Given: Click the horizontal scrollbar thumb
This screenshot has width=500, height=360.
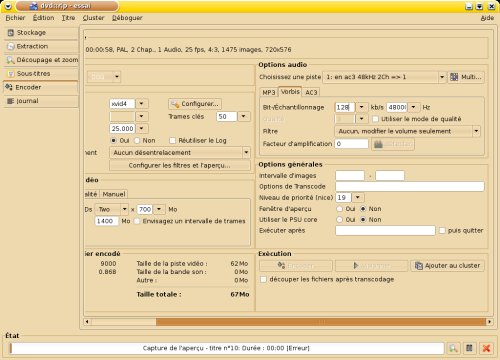Looking at the screenshot, I should (321, 322).
